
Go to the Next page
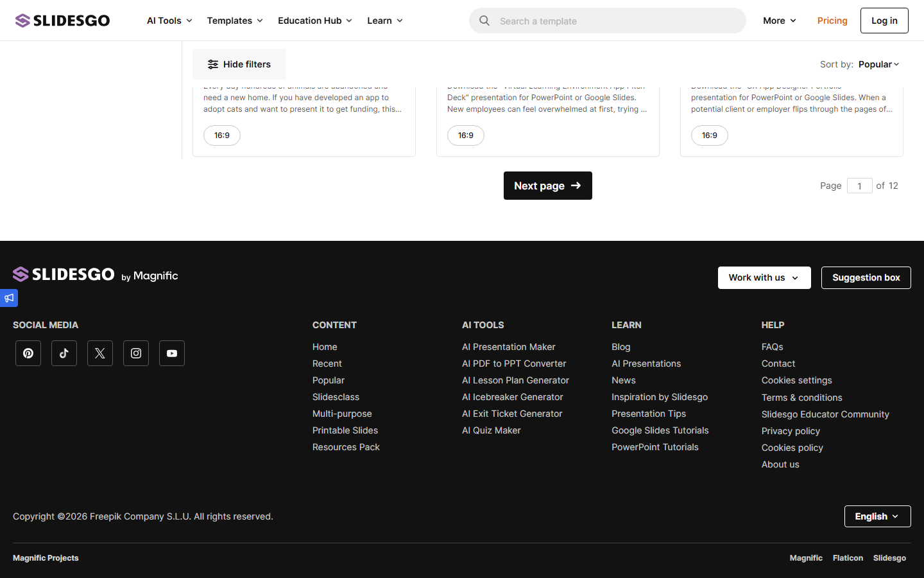click(547, 186)
